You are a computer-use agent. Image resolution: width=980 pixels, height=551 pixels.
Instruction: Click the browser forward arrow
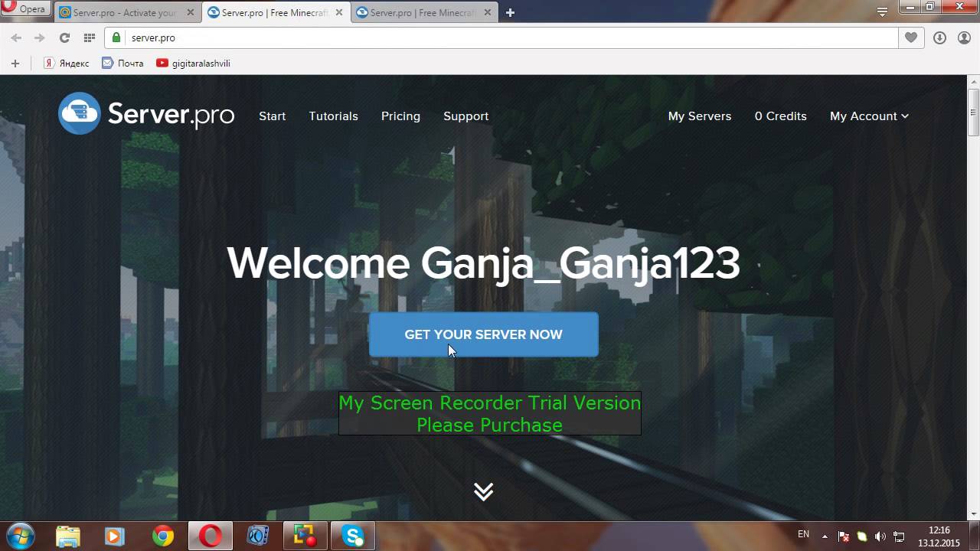tap(40, 37)
